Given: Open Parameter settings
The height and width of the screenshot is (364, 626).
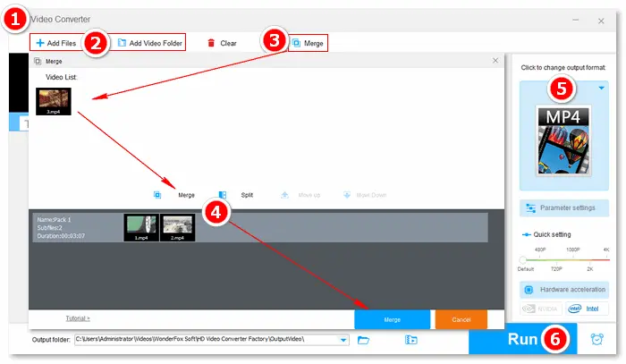Looking at the screenshot, I should (563, 207).
